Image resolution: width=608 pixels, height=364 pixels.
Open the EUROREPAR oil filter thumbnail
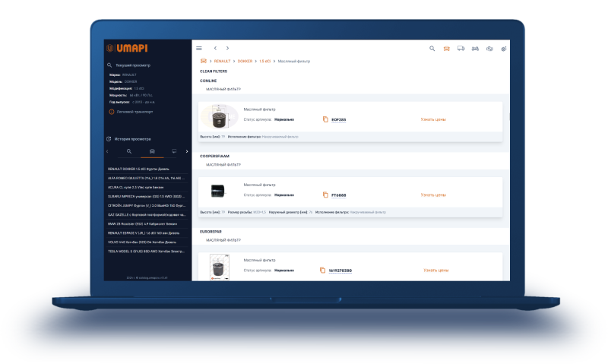pyautogui.click(x=220, y=267)
